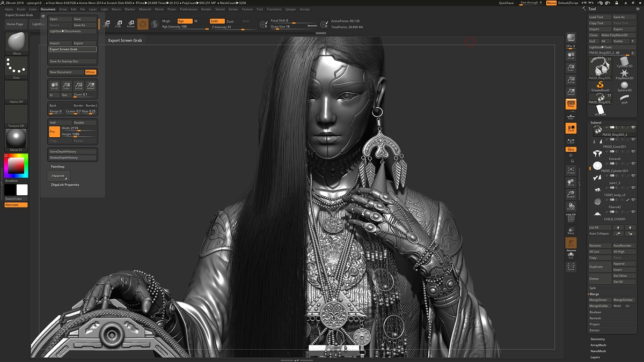Select the Floor grid icon

(571, 115)
